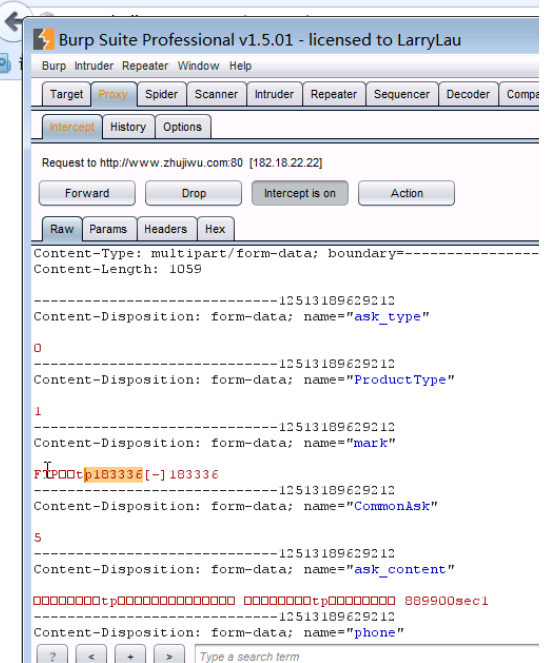This screenshot has width=558, height=663.
Task: Open the Decoder tab
Action: (x=468, y=94)
